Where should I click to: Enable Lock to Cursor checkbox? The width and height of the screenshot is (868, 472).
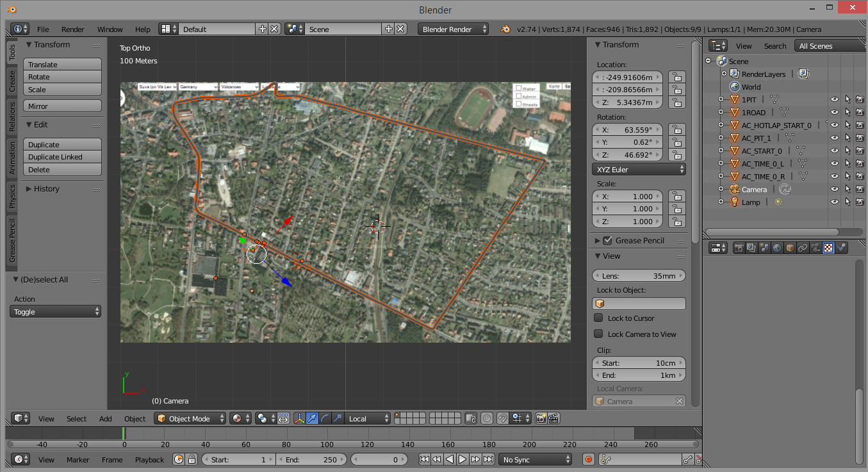[598, 318]
